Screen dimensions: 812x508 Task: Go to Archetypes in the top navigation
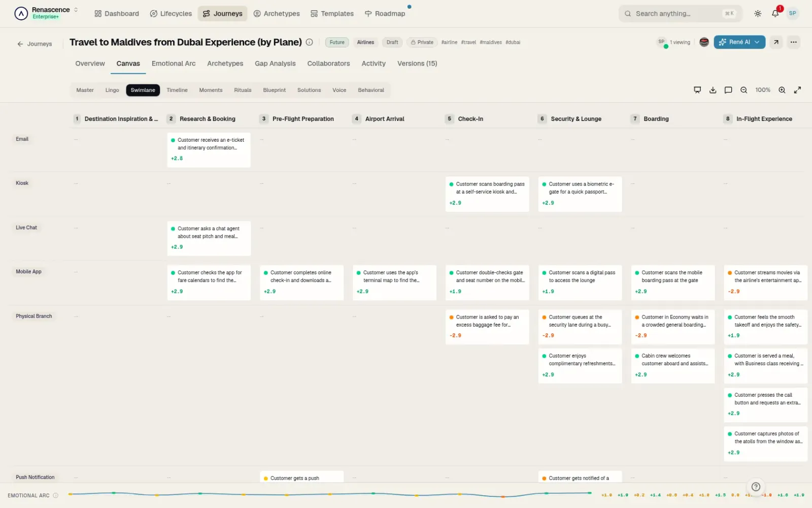tap(277, 14)
